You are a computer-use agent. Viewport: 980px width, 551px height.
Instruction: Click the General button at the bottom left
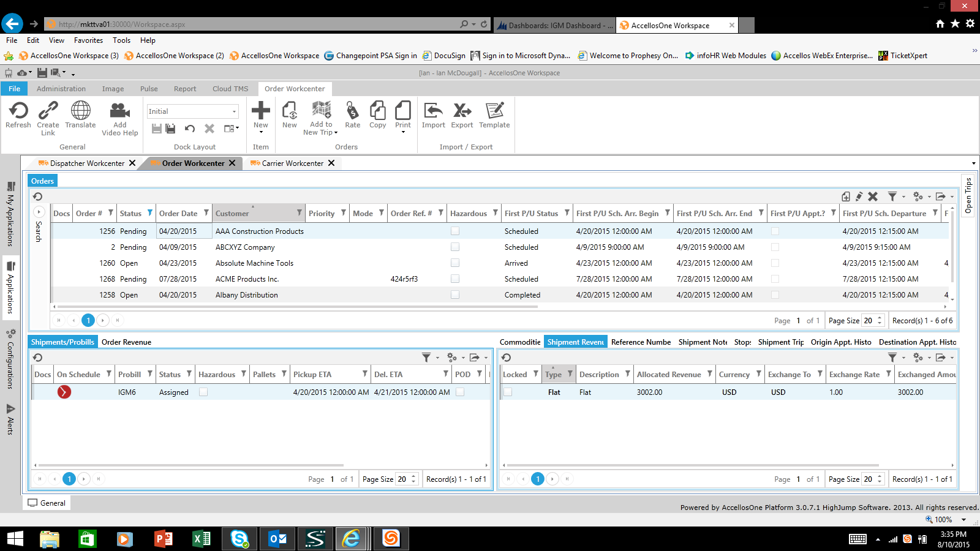pos(47,503)
